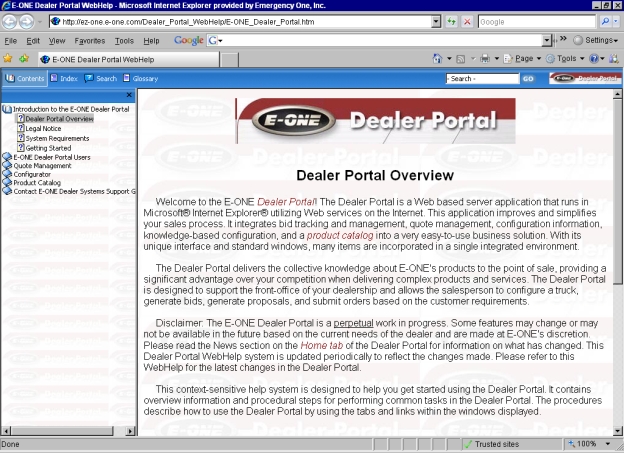The image size is (624, 453).
Task: Open Contact E-ONE Dealer Systems Support book
Action: [x=74, y=191]
